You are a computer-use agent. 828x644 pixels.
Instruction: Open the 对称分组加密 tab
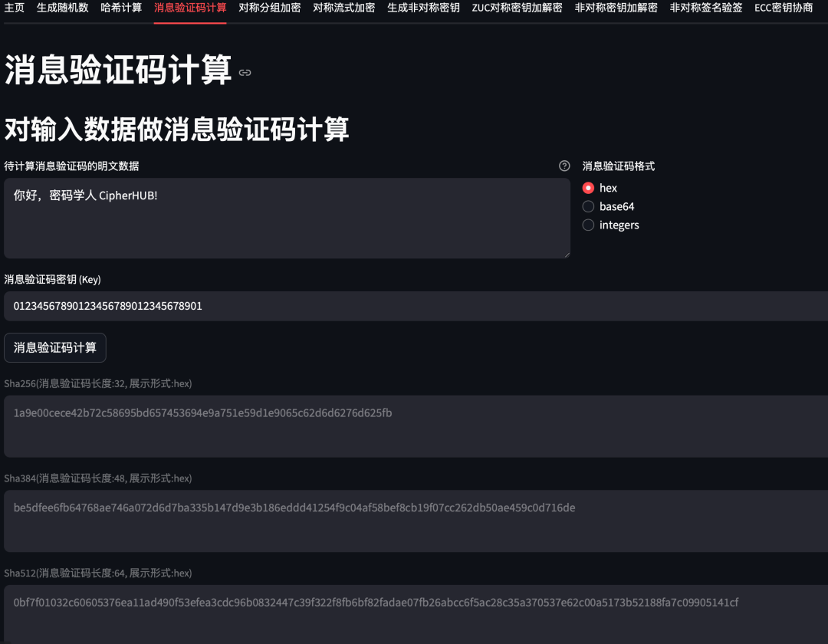click(x=269, y=8)
